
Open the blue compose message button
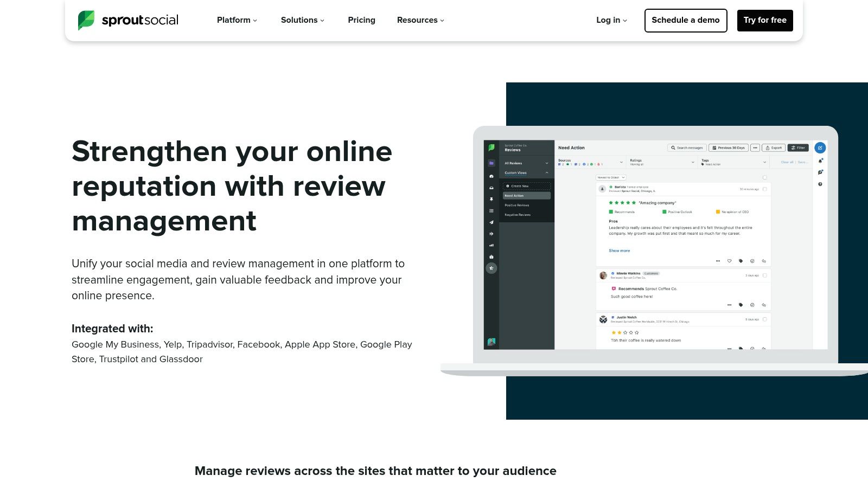coord(821,147)
